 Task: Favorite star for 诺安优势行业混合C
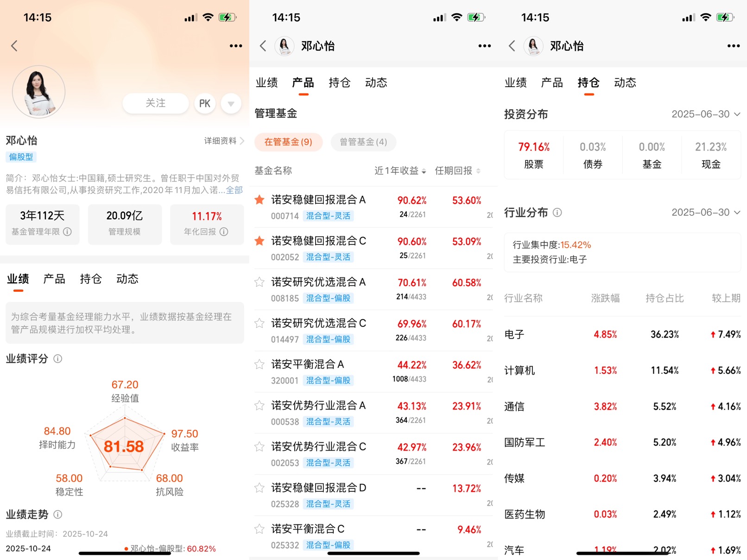tap(260, 447)
